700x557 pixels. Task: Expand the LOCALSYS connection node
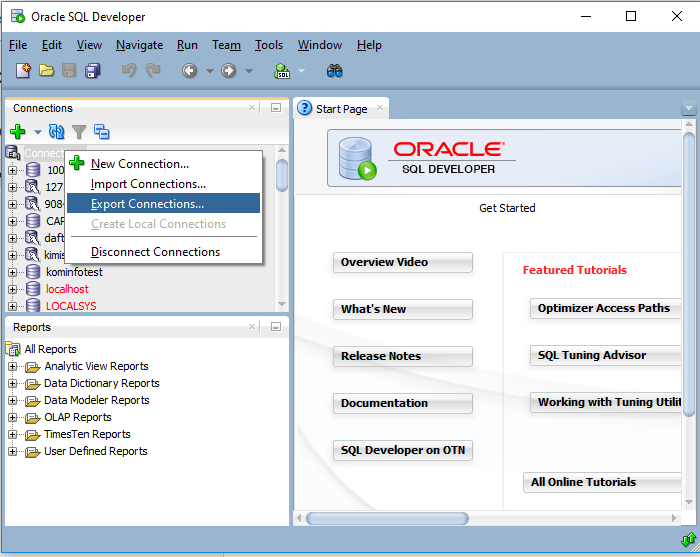12,306
